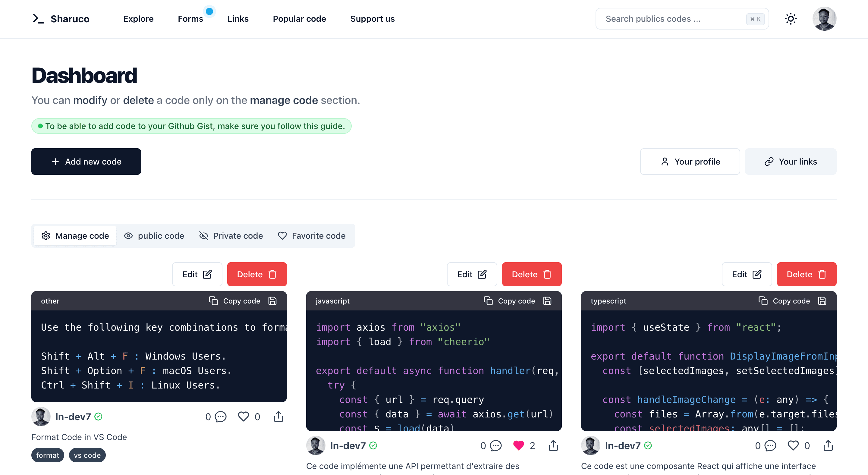This screenshot has width=868, height=475.
Task: Copy code from the javascript block
Action: coord(509,301)
